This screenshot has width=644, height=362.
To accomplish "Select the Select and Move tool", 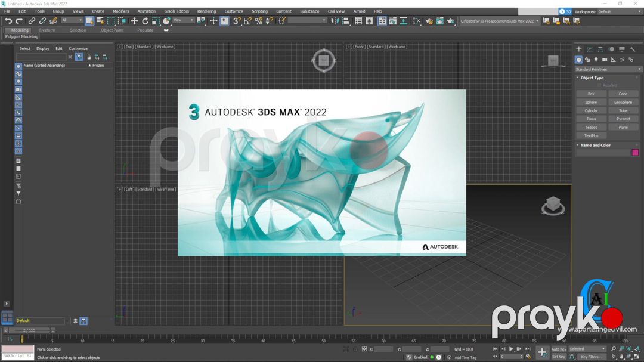I will tap(134, 21).
